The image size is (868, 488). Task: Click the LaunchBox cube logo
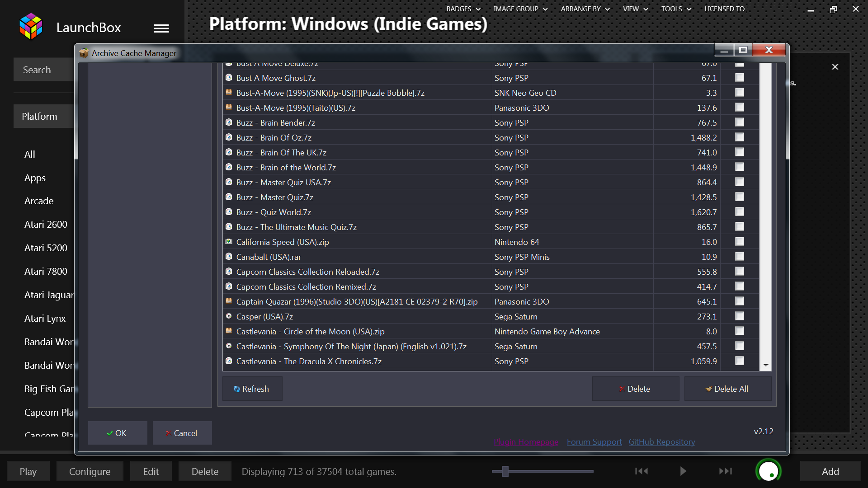31,27
